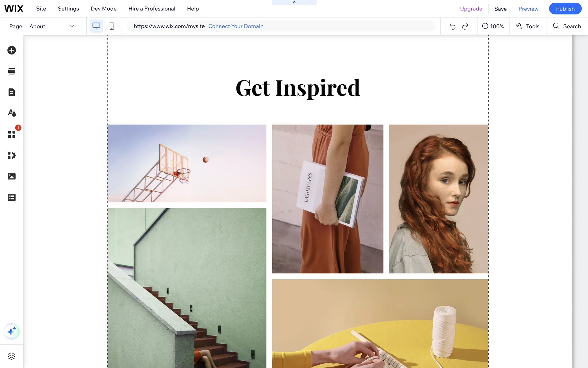Open the Media image icon in sidebar
588x368 pixels.
click(x=12, y=176)
